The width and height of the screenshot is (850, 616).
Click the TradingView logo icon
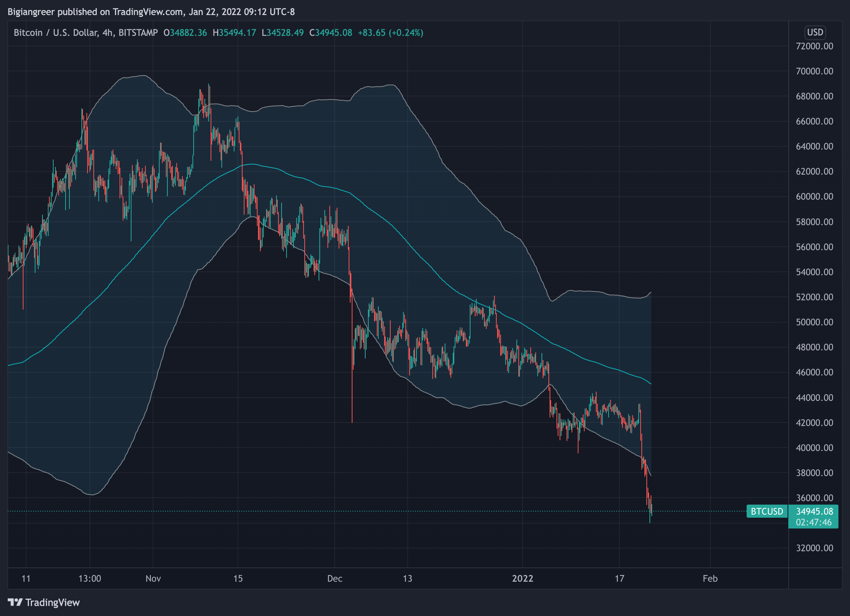15,602
